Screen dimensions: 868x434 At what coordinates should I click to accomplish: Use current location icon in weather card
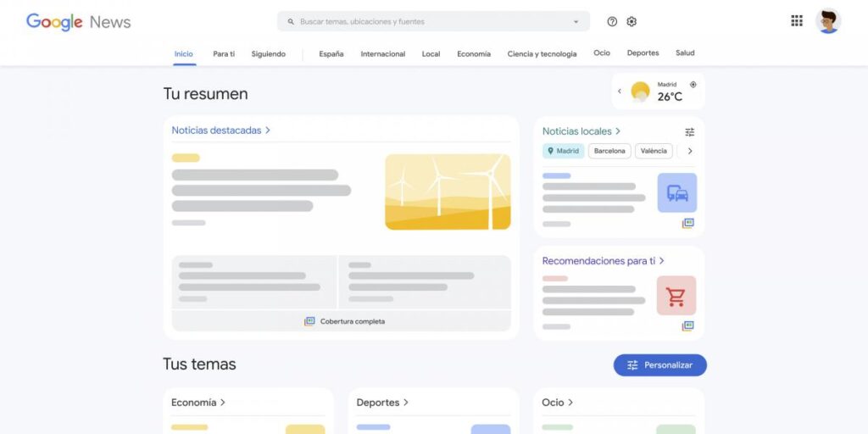[x=693, y=85]
